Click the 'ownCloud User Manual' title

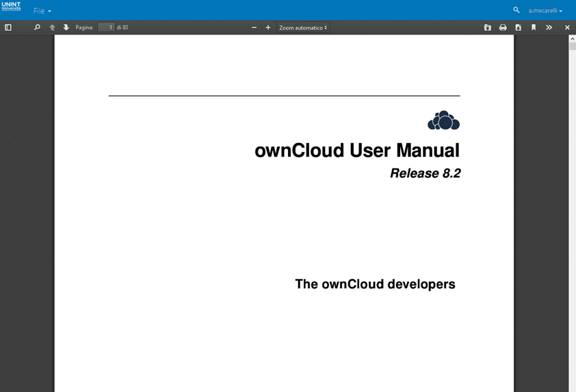click(x=357, y=151)
